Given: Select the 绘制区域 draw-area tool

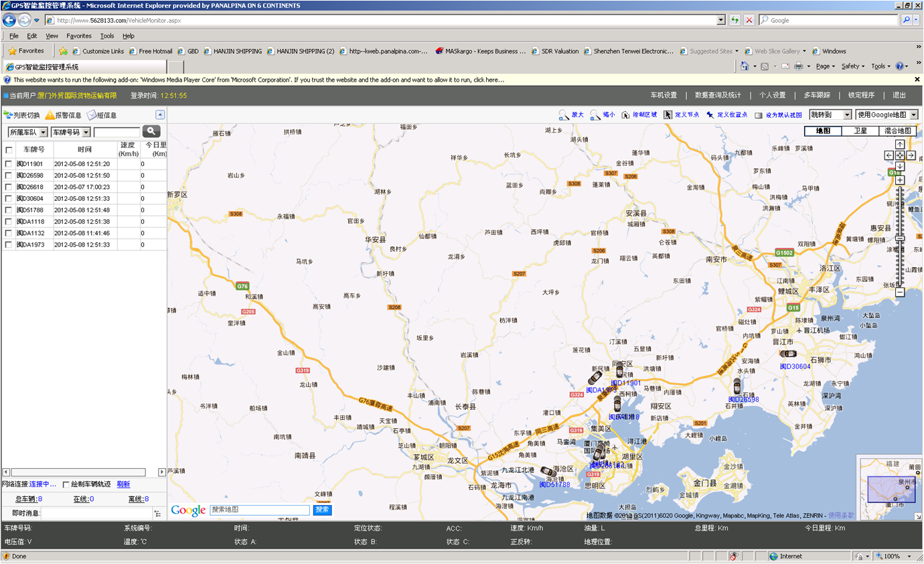Looking at the screenshot, I should pyautogui.click(x=625, y=115).
